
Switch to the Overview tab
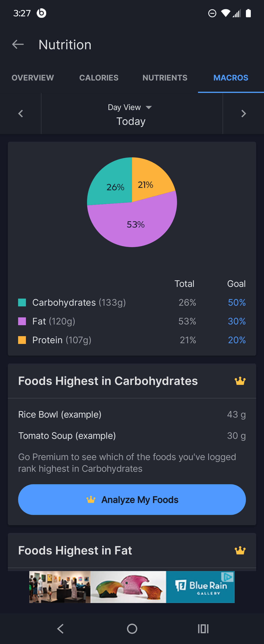pos(33,78)
